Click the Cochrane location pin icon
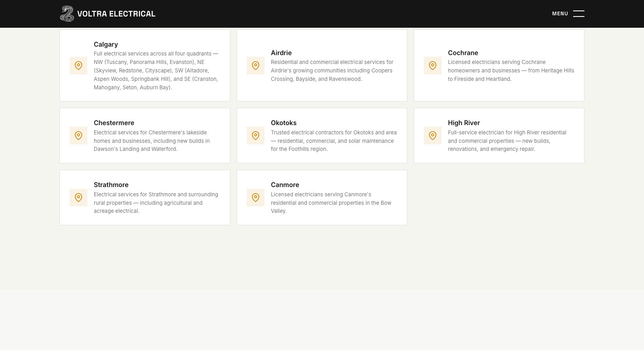 coord(433,66)
